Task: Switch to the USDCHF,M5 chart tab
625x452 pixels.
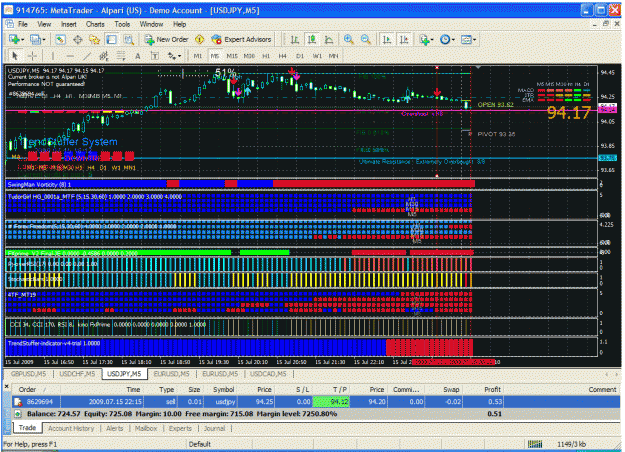Action: [77, 373]
